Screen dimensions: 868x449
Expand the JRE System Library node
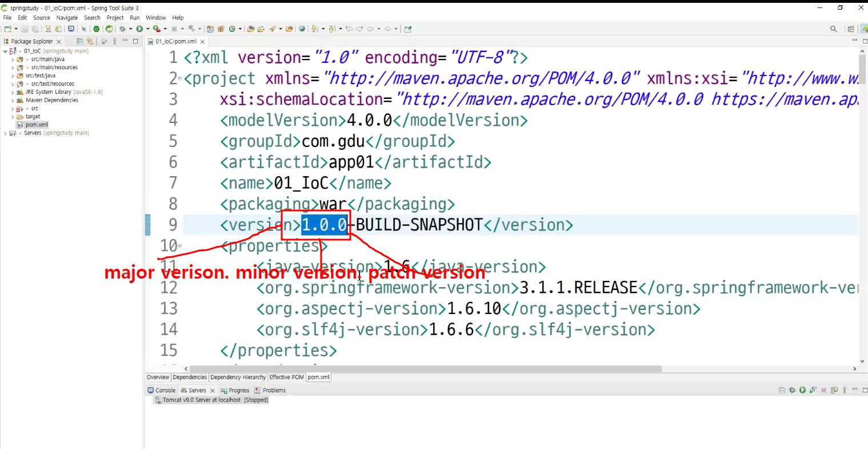point(13,92)
